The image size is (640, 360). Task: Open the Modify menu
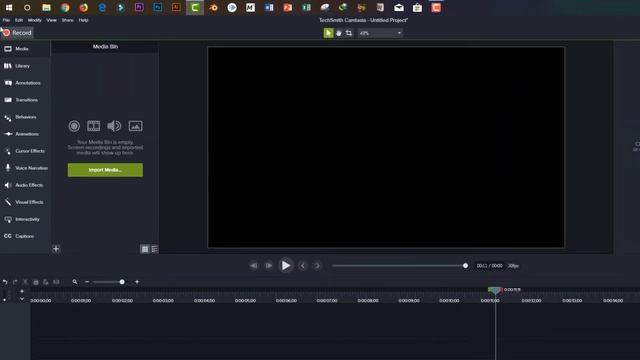pyautogui.click(x=35, y=20)
